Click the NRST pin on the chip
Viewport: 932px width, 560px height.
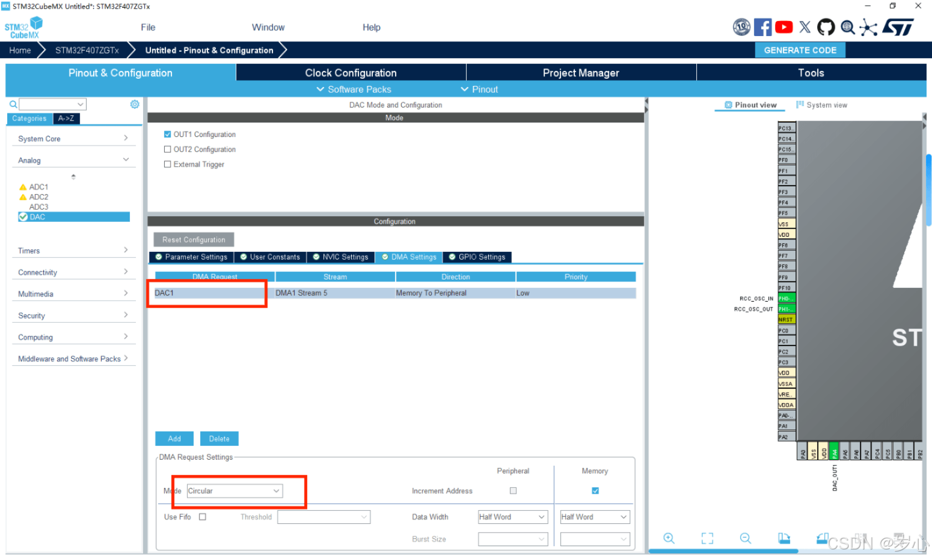pos(787,319)
